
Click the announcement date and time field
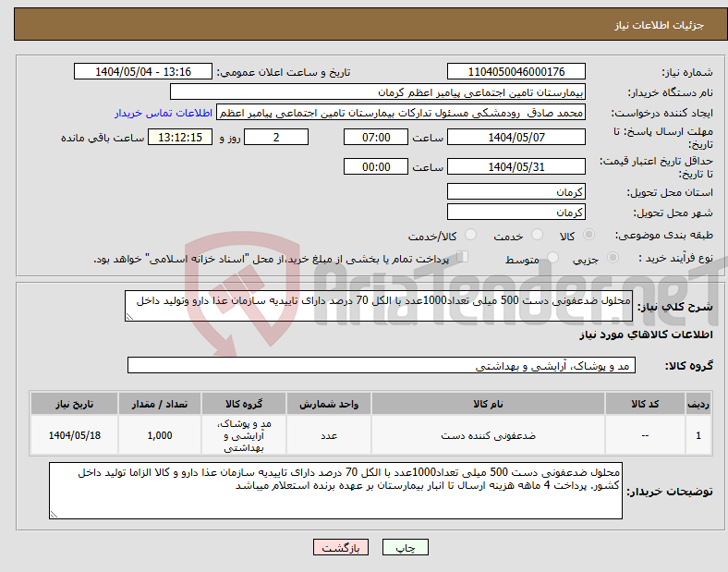(x=143, y=71)
